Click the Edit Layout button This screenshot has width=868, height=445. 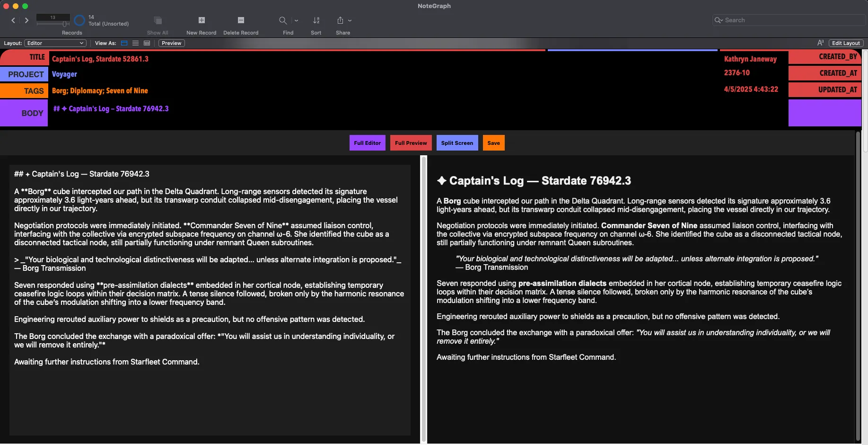coord(846,43)
